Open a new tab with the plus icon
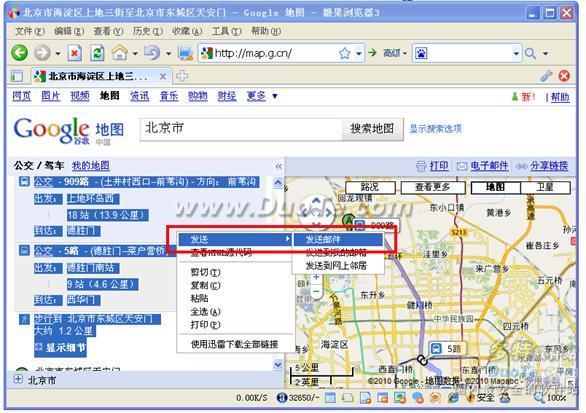Viewport: 586px width, 413px height. [182, 76]
